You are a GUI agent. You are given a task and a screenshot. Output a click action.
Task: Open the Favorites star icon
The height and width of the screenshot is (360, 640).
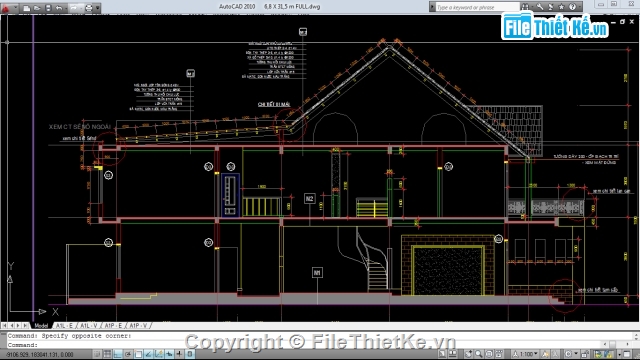pyautogui.click(x=562, y=7)
